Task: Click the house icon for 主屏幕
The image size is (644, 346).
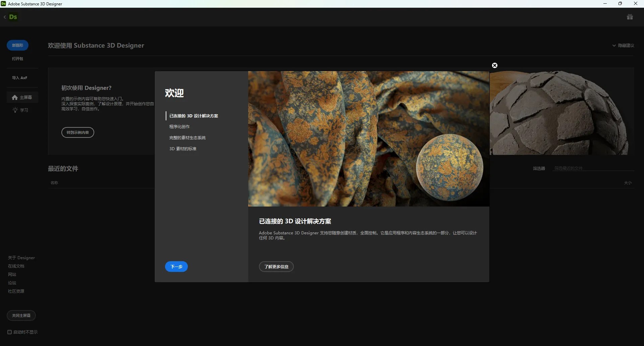Action: coord(15,98)
